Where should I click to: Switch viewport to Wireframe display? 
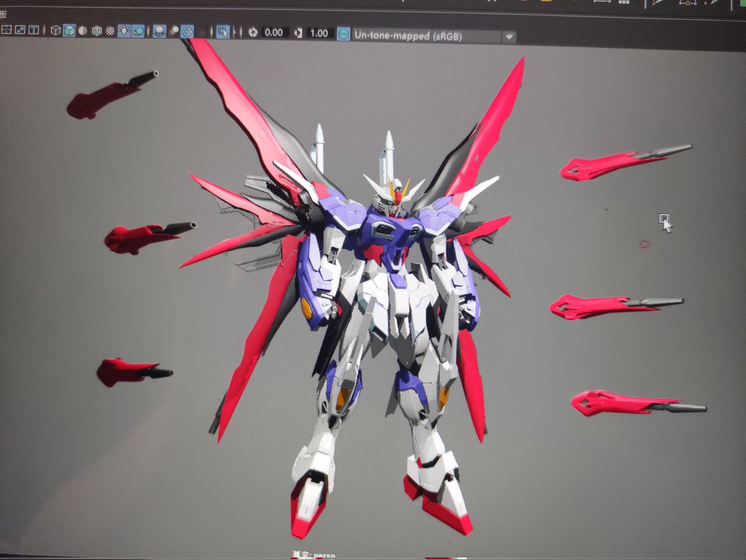point(55,30)
